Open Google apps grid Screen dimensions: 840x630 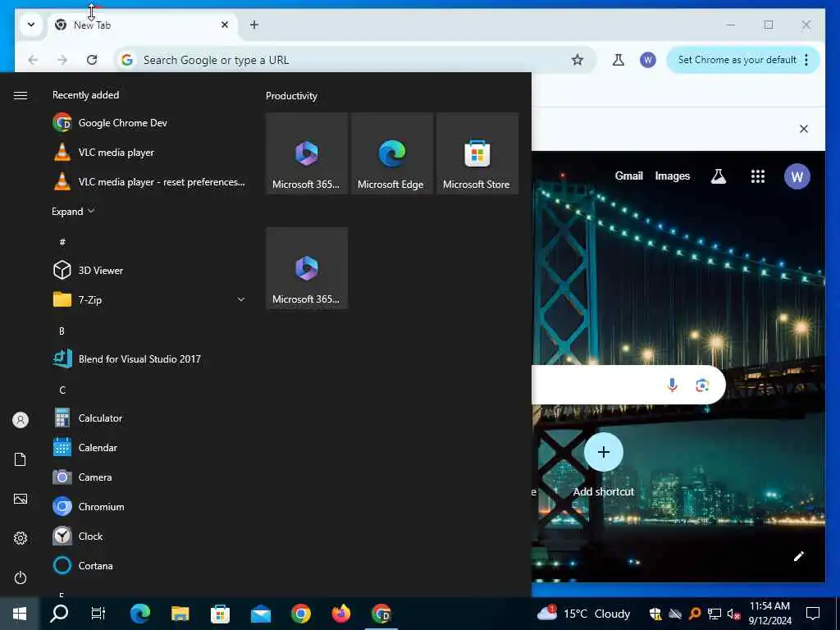coord(757,176)
